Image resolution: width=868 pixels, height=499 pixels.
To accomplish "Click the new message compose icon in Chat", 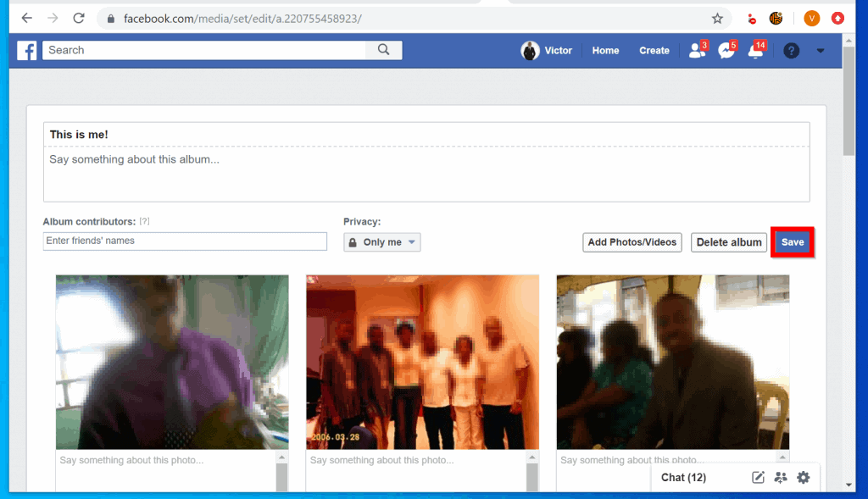I will [758, 478].
